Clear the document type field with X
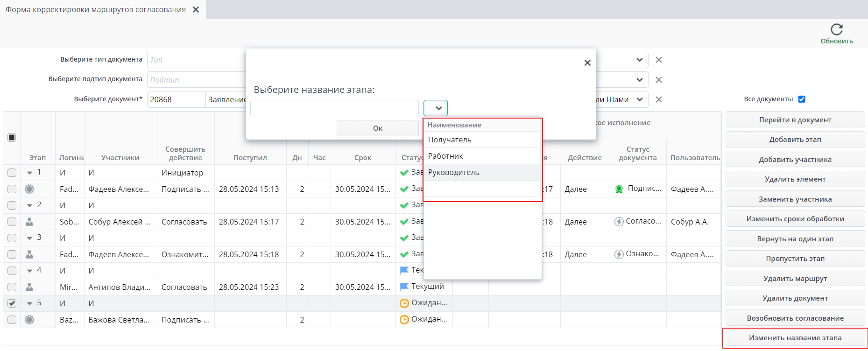 click(659, 60)
